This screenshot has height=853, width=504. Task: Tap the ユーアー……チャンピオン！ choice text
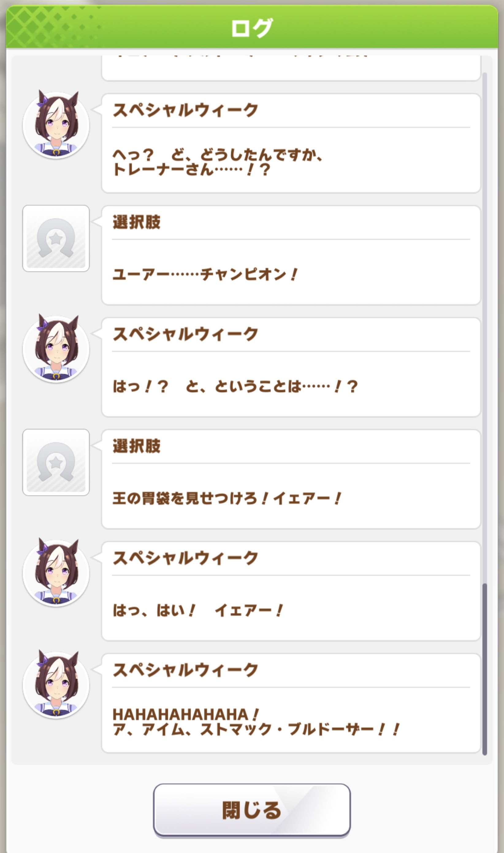(205, 274)
